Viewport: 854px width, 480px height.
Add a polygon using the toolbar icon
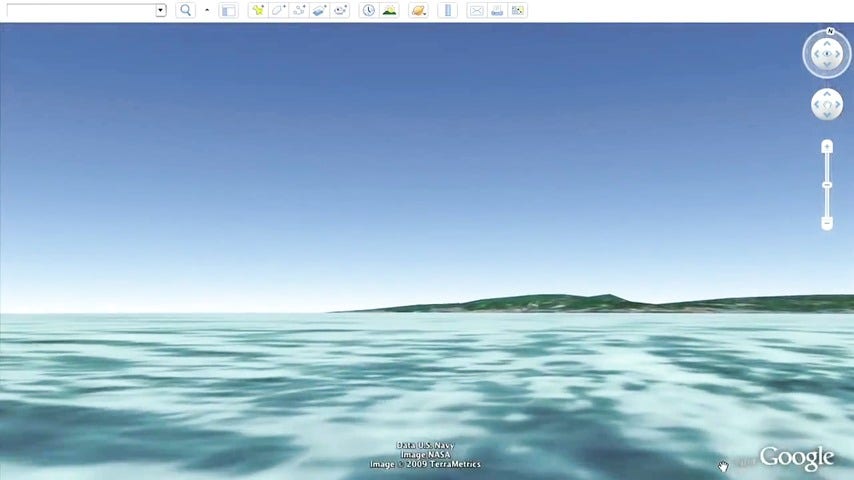tap(278, 10)
